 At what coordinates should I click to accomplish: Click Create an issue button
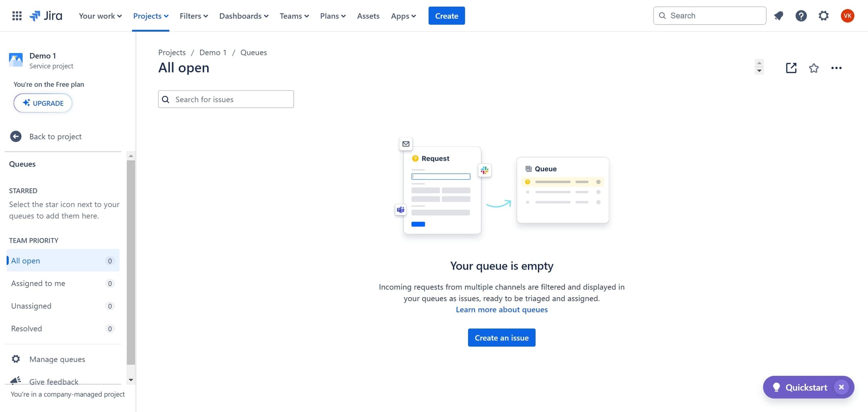[x=501, y=337]
